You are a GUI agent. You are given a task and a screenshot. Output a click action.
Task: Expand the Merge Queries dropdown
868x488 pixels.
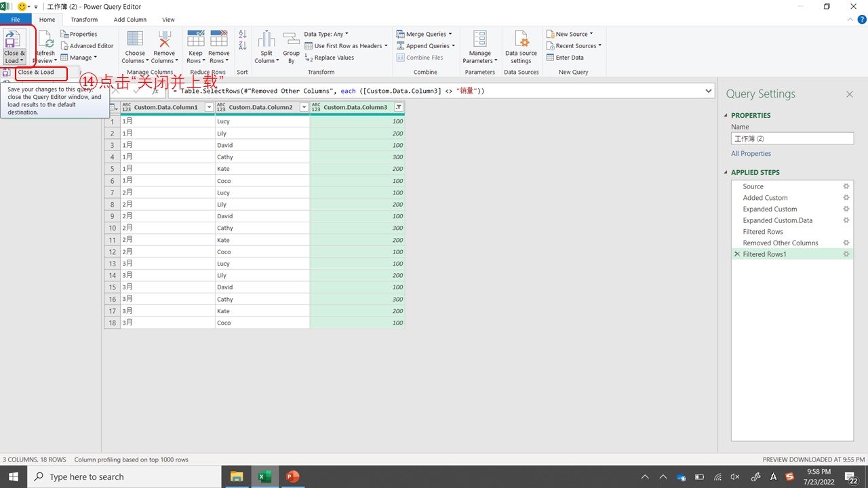(x=450, y=34)
